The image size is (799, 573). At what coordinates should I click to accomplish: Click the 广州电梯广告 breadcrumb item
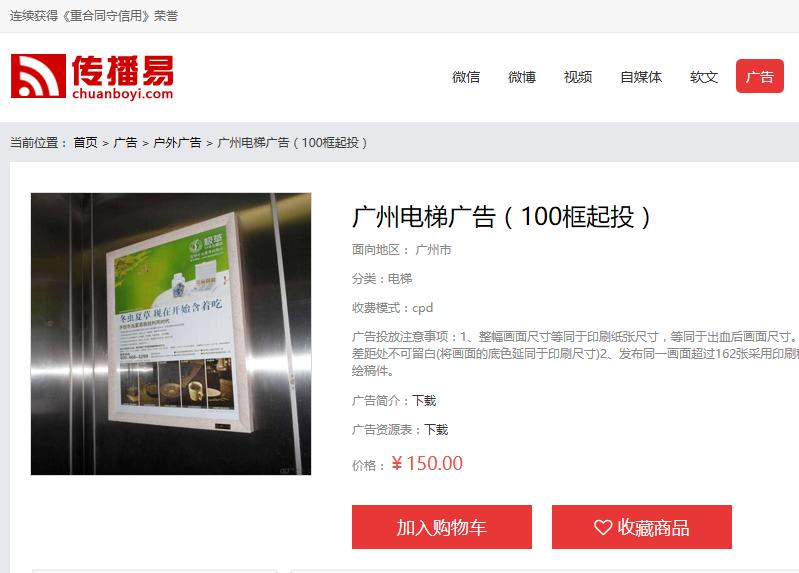[x=292, y=143]
